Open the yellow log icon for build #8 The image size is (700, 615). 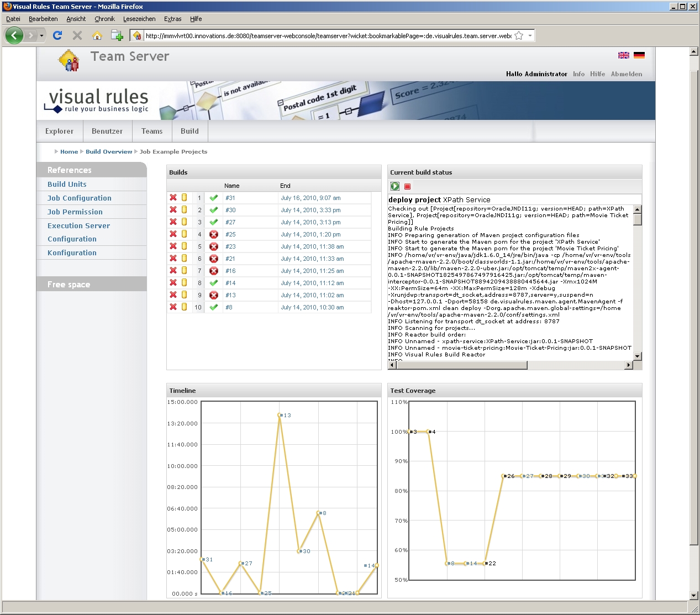[x=185, y=307]
